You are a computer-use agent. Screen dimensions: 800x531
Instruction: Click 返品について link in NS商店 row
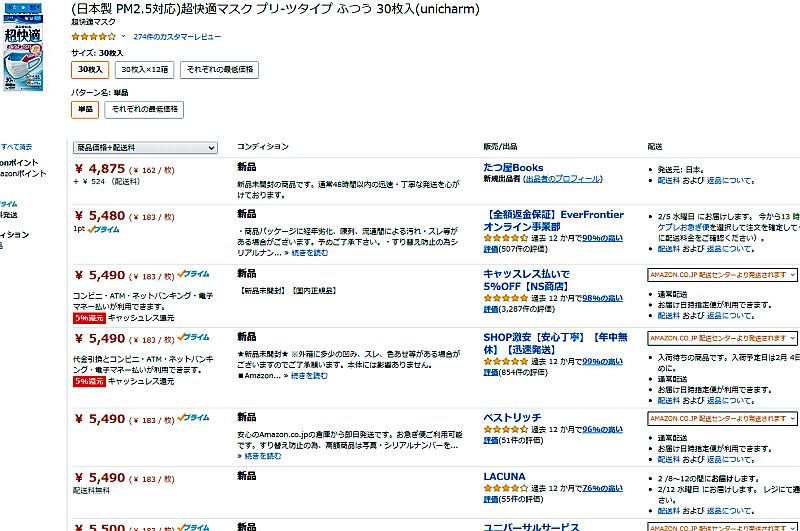729,316
